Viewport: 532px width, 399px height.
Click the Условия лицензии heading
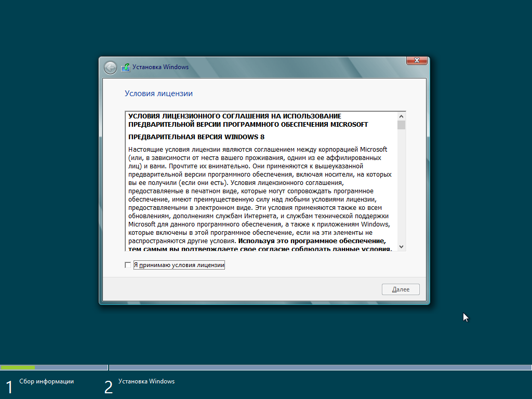158,94
